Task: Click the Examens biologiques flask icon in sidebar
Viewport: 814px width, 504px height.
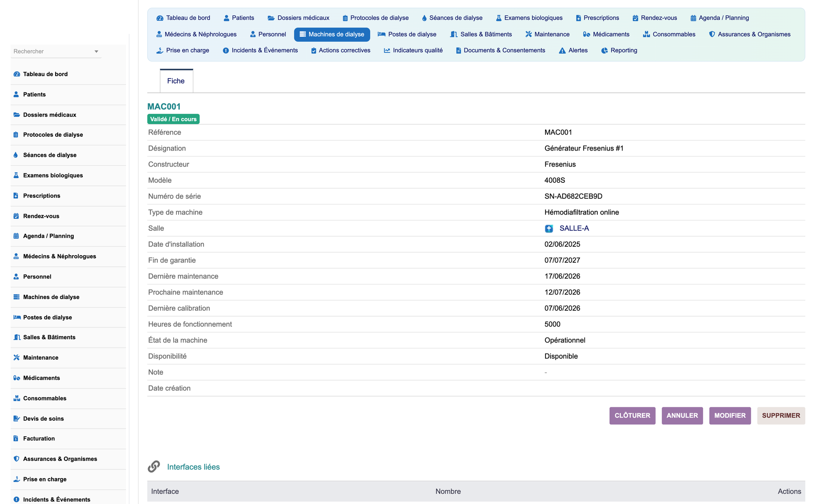Action: [x=16, y=175]
